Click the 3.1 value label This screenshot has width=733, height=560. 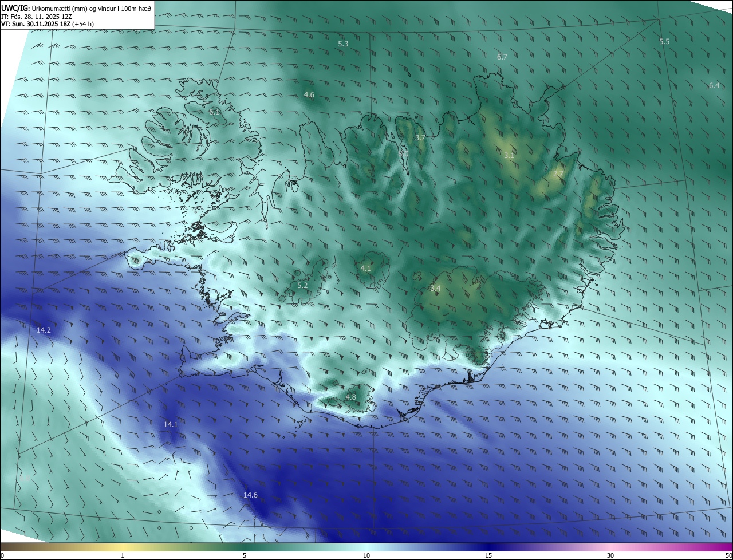509,156
